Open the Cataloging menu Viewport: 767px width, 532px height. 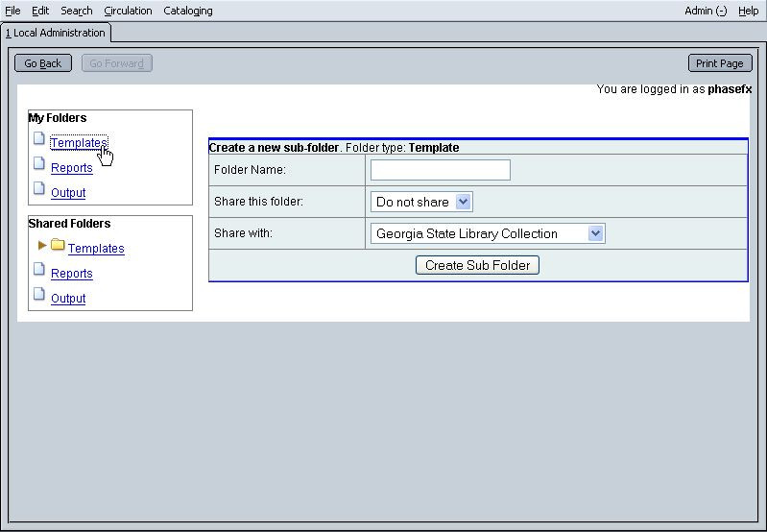tap(188, 11)
